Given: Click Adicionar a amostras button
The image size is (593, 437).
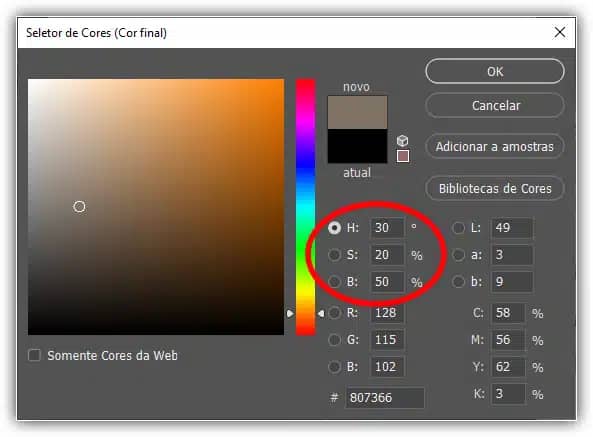Looking at the screenshot, I should point(495,146).
